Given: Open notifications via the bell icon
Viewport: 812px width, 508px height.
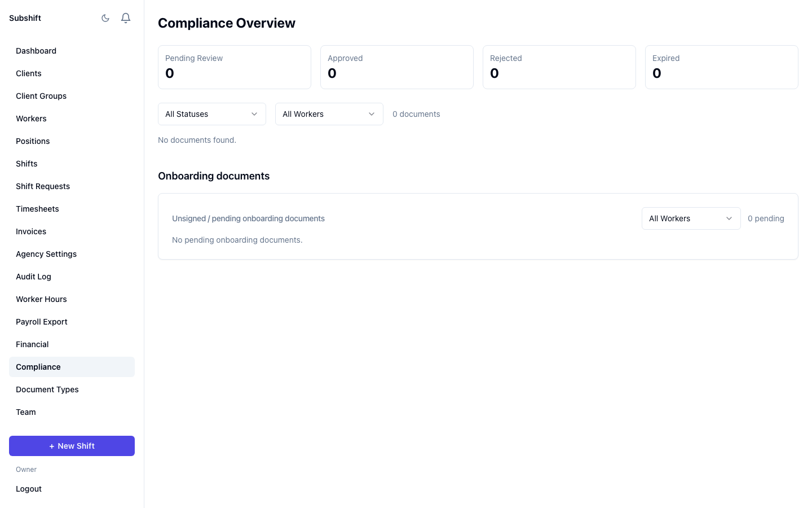Looking at the screenshot, I should [125, 17].
